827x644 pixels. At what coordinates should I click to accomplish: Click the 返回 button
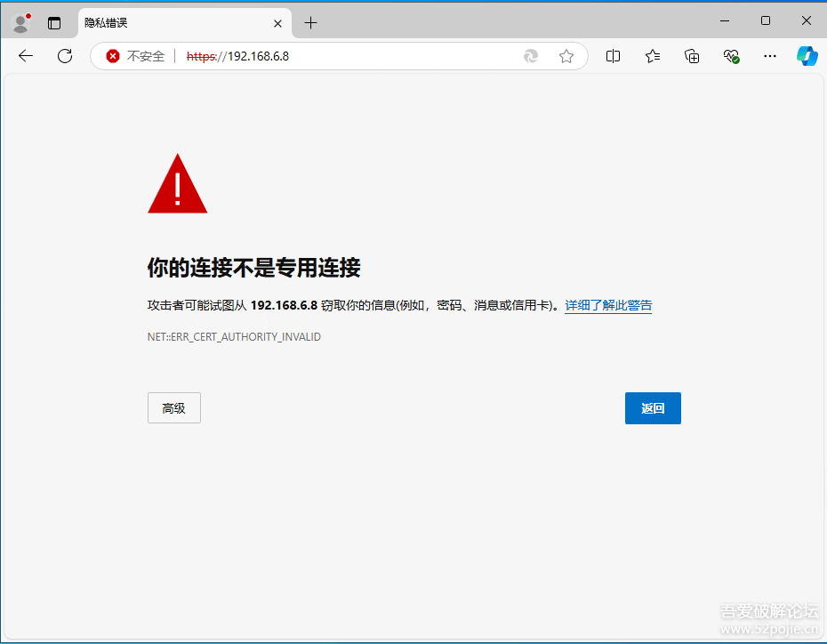653,407
